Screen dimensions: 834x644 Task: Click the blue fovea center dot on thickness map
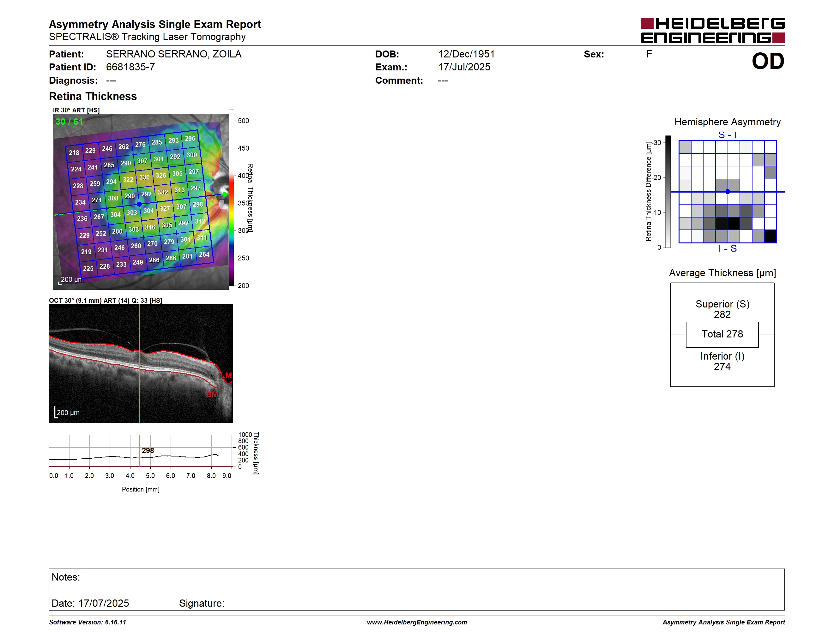click(x=139, y=204)
